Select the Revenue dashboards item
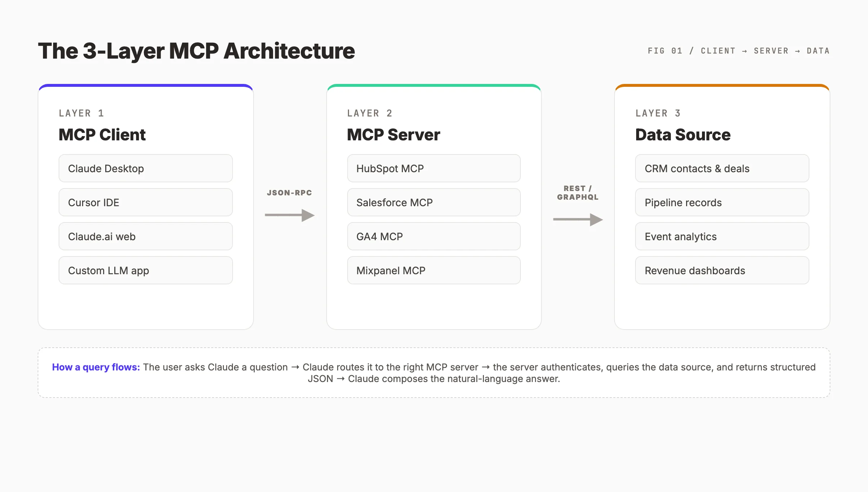 [722, 270]
